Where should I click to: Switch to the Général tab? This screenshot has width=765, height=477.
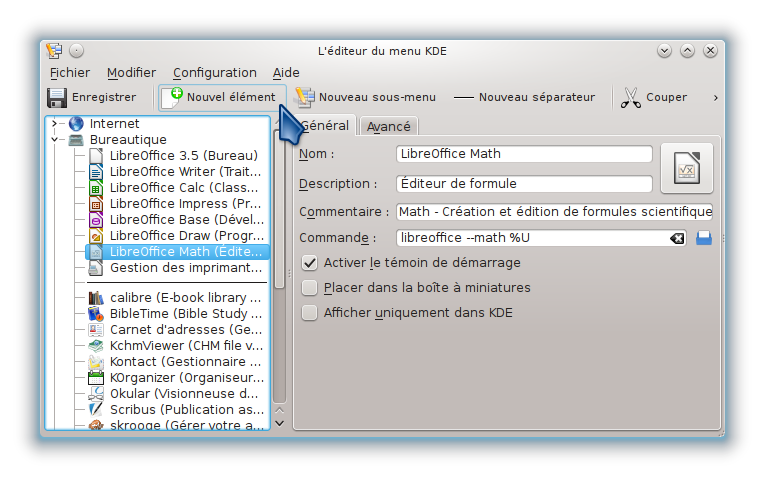(324, 125)
